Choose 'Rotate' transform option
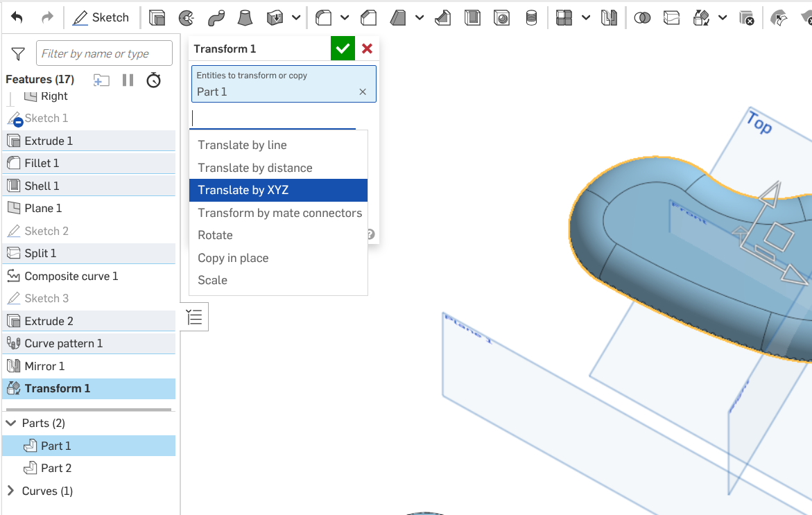This screenshot has height=515, width=812. click(x=279, y=235)
